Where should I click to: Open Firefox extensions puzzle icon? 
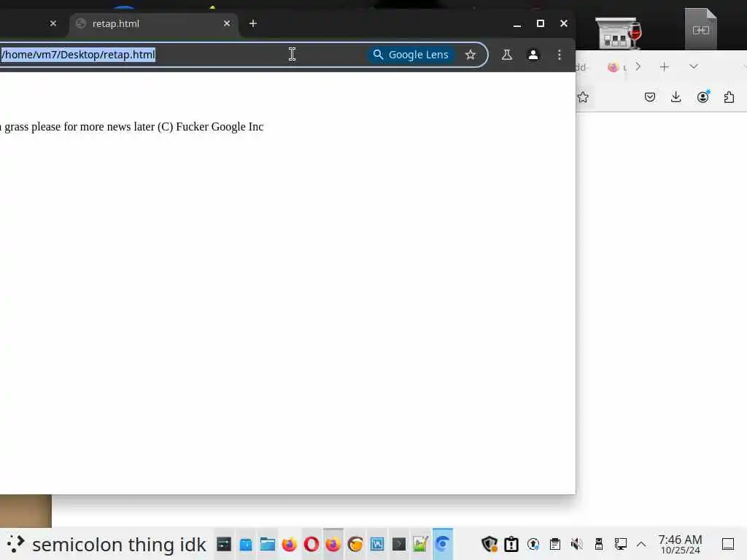[729, 97]
